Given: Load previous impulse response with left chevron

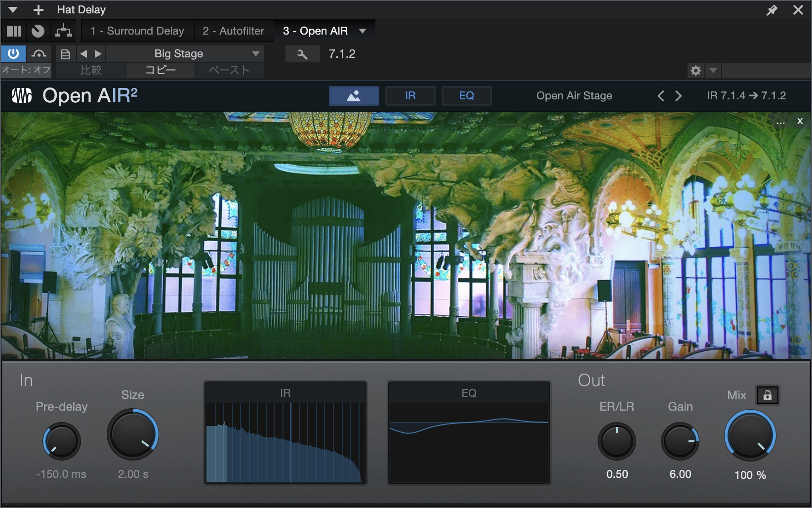Looking at the screenshot, I should pos(661,96).
